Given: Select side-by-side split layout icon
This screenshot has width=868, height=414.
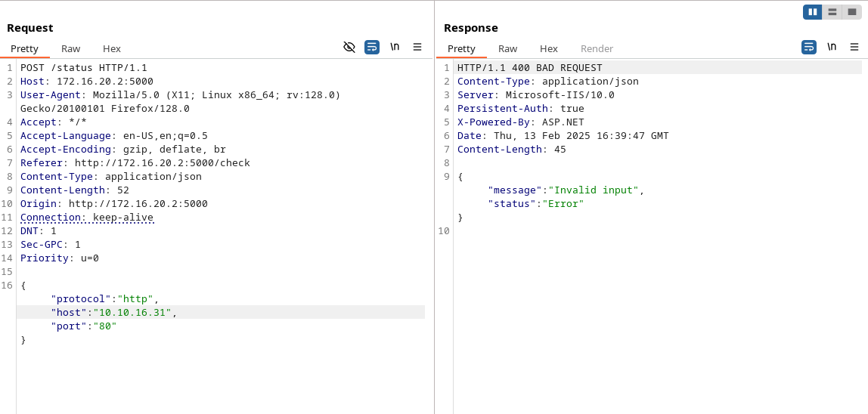Looking at the screenshot, I should [813, 12].
